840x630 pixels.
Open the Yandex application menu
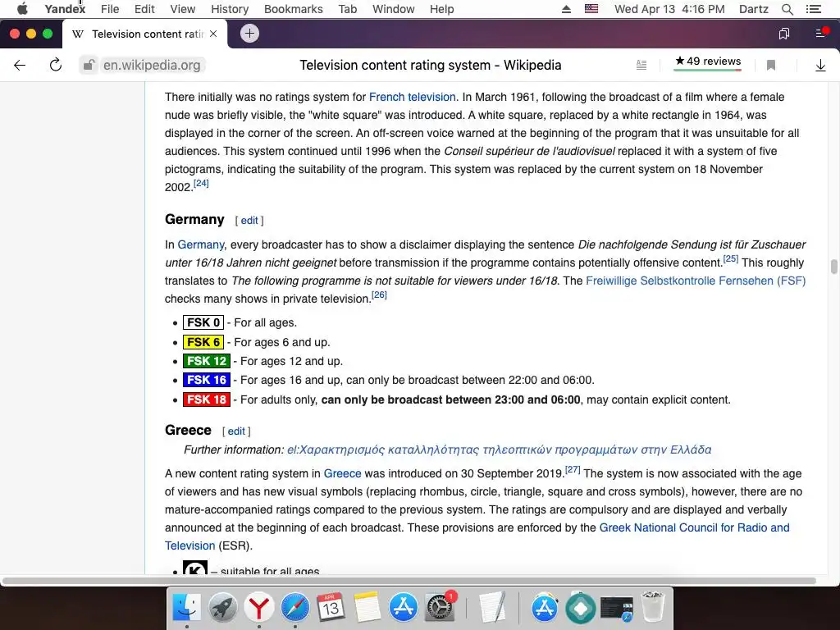click(65, 9)
